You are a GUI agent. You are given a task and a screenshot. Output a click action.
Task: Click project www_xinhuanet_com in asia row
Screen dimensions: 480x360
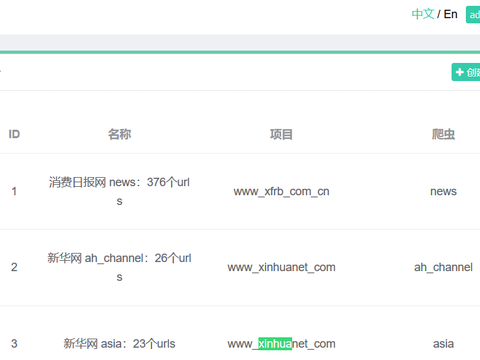(281, 344)
